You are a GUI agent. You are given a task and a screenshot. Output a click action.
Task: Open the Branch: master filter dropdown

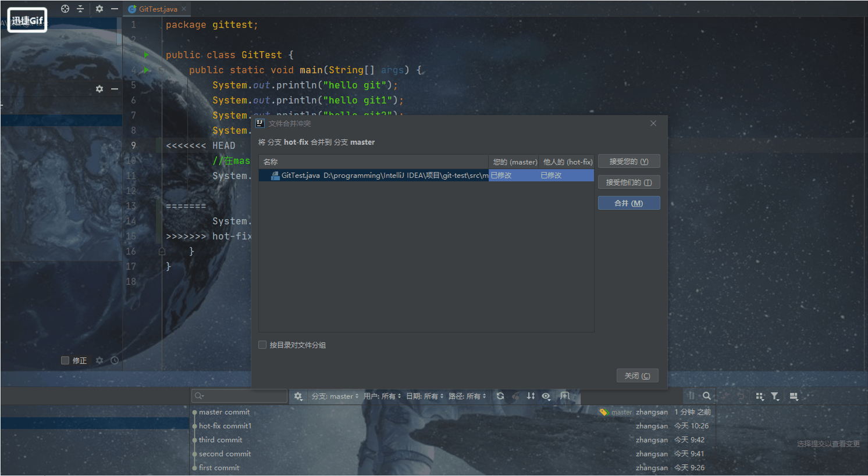335,396
